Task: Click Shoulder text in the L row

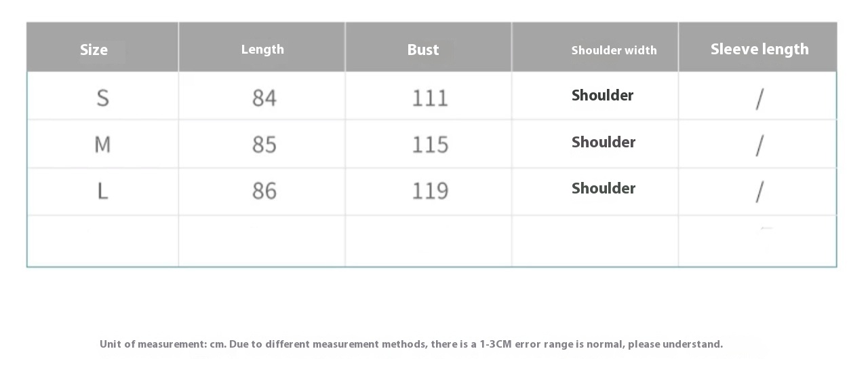Action: [603, 188]
